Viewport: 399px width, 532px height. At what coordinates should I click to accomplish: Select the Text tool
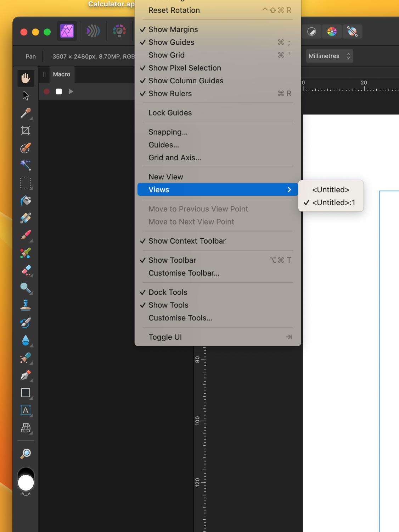point(26,411)
